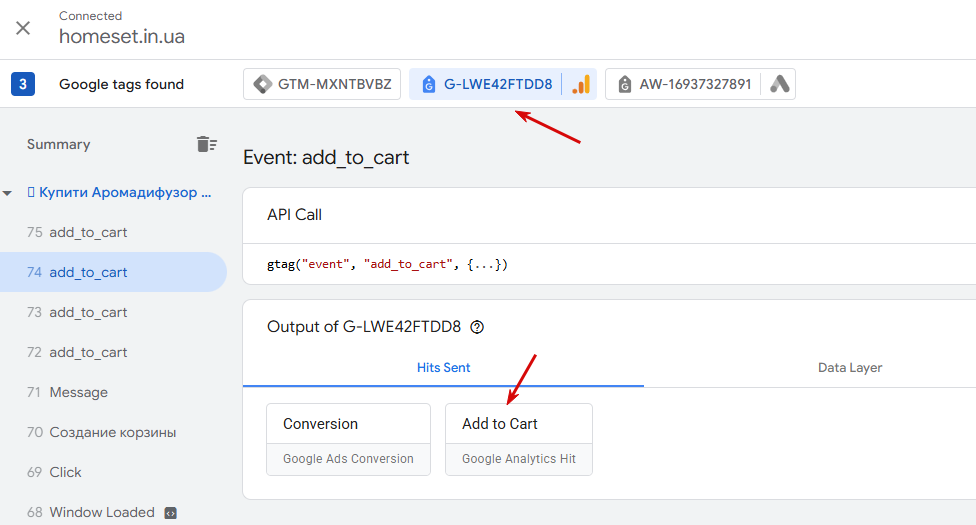
Task: Click the Google Analytics bar chart icon
Action: tap(581, 84)
